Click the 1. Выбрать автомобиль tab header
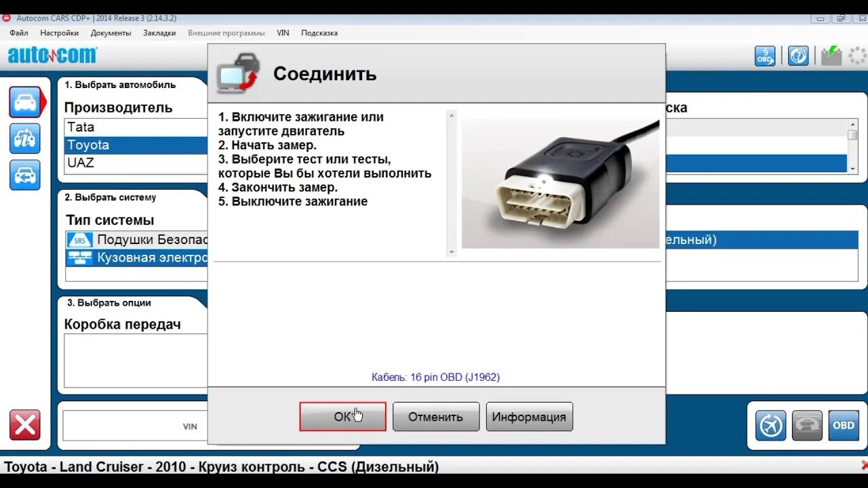Screen dimensions: 868x488 [x=120, y=85]
